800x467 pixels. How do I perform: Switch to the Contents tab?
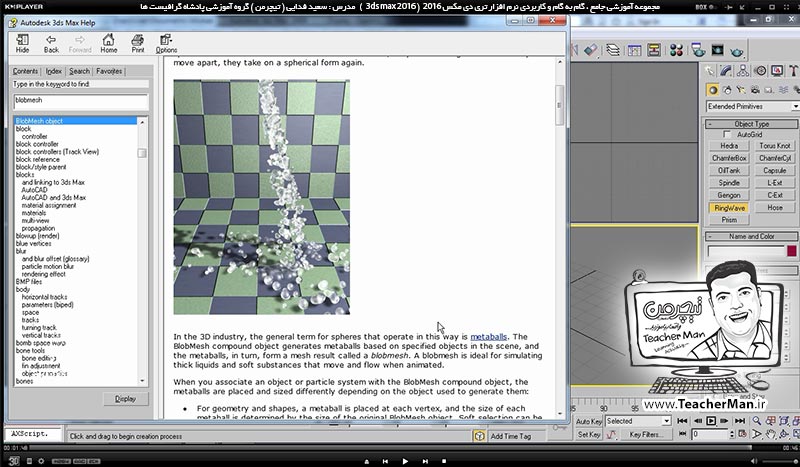tap(25, 71)
